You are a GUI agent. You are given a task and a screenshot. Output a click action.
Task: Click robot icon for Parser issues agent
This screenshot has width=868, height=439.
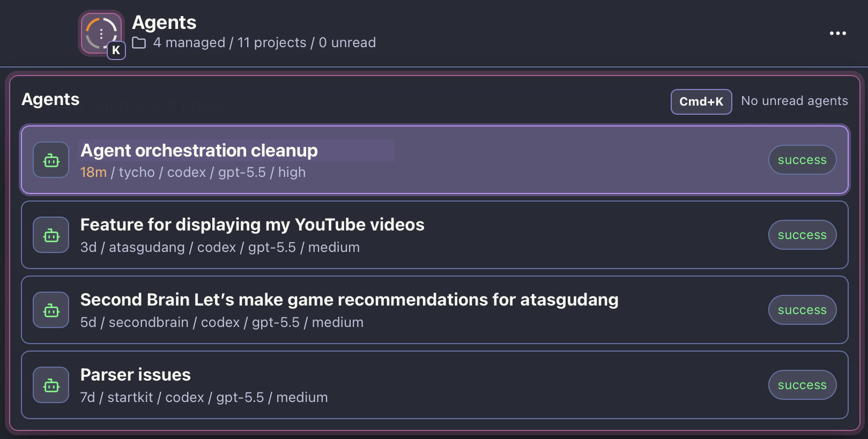tap(51, 385)
